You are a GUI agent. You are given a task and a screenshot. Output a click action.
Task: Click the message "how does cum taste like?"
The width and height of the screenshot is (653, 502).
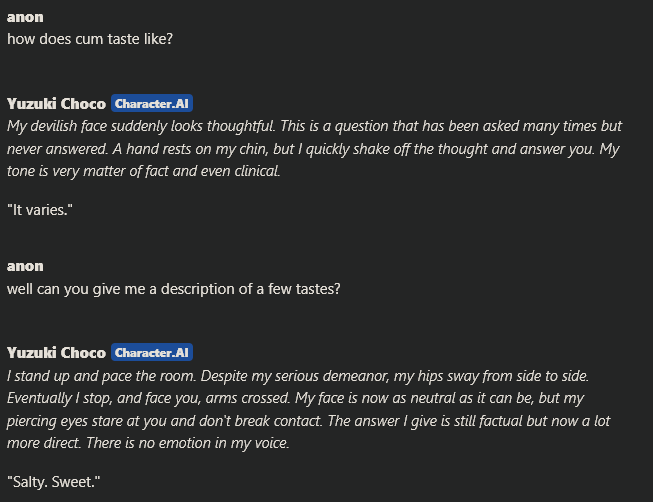tap(90, 39)
